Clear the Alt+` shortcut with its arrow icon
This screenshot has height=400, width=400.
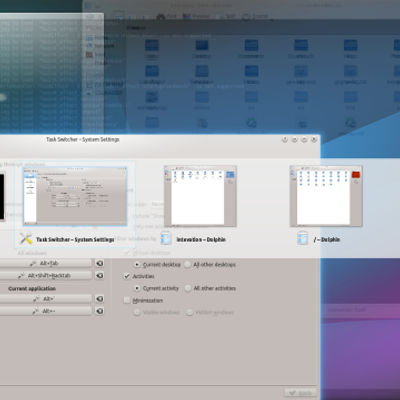(99, 299)
